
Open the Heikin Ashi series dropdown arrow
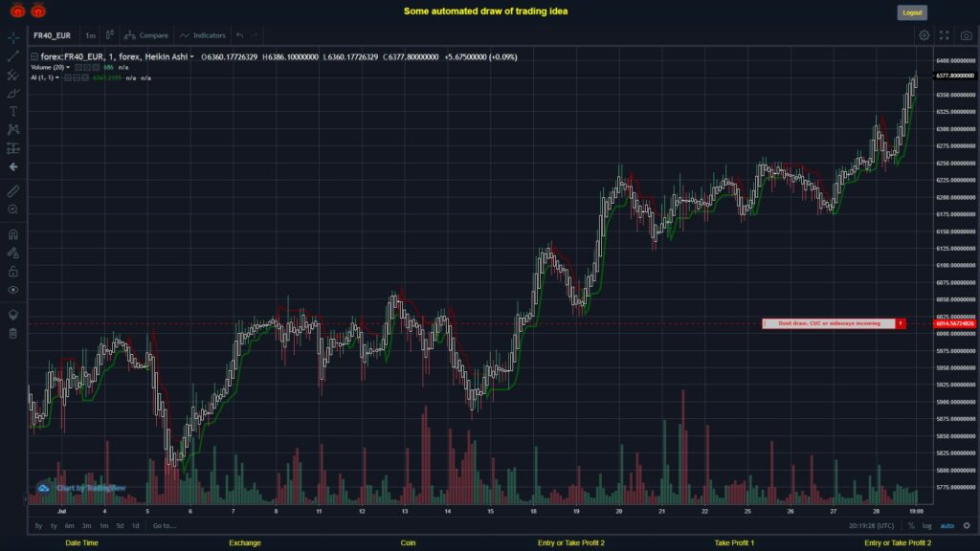pos(191,56)
